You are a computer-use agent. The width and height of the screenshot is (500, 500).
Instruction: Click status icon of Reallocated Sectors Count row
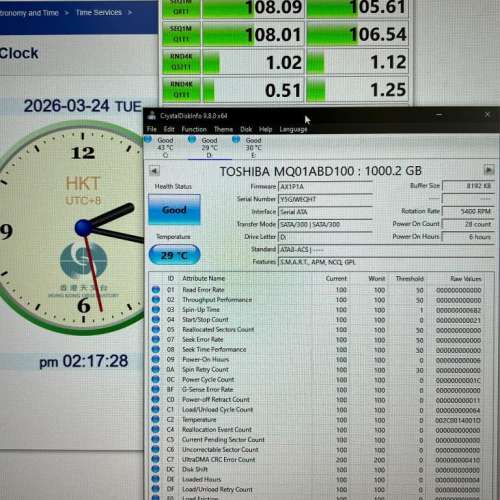click(156, 329)
